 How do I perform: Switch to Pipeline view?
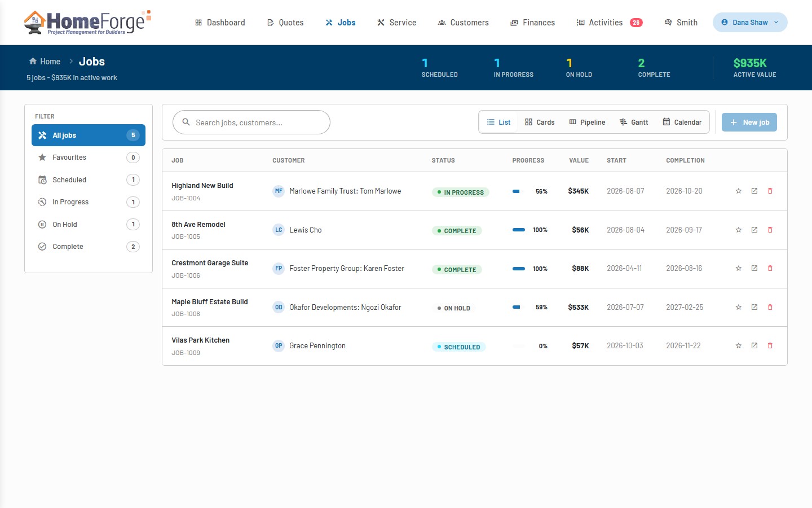tap(587, 122)
